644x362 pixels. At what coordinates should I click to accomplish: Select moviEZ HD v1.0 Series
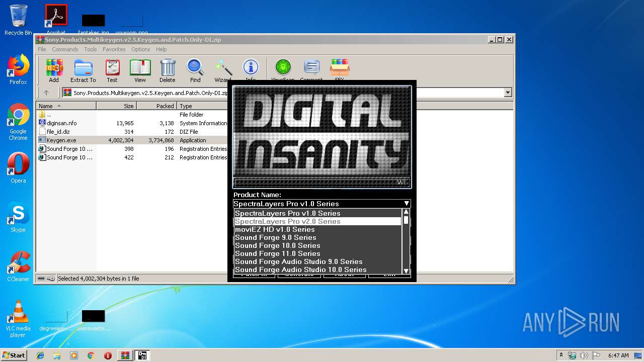[318, 229]
